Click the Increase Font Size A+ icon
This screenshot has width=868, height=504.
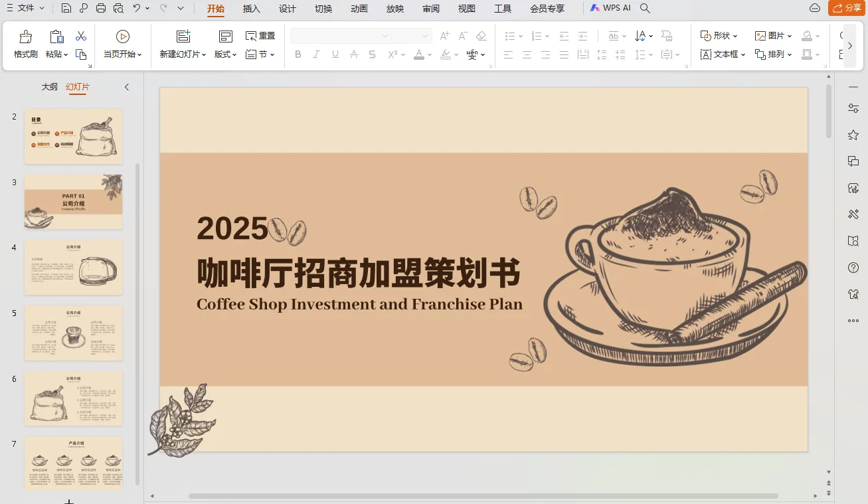point(445,36)
